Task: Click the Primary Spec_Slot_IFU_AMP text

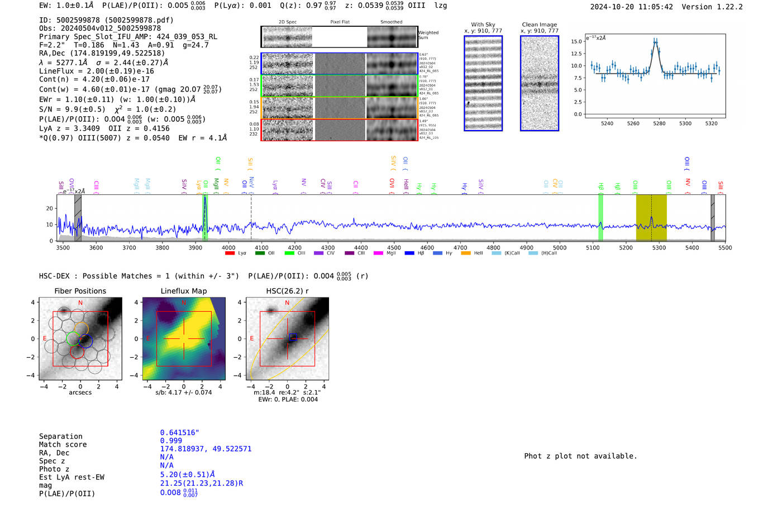Action: [128, 37]
